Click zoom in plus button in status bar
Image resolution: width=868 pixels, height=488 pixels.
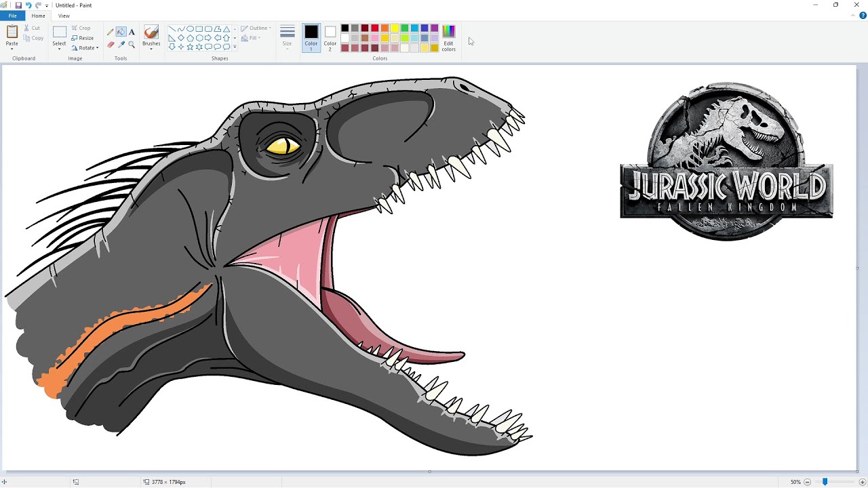862,482
